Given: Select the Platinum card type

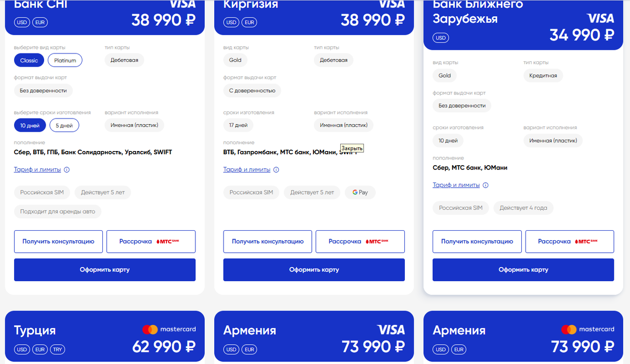Looking at the screenshot, I should 65,60.
